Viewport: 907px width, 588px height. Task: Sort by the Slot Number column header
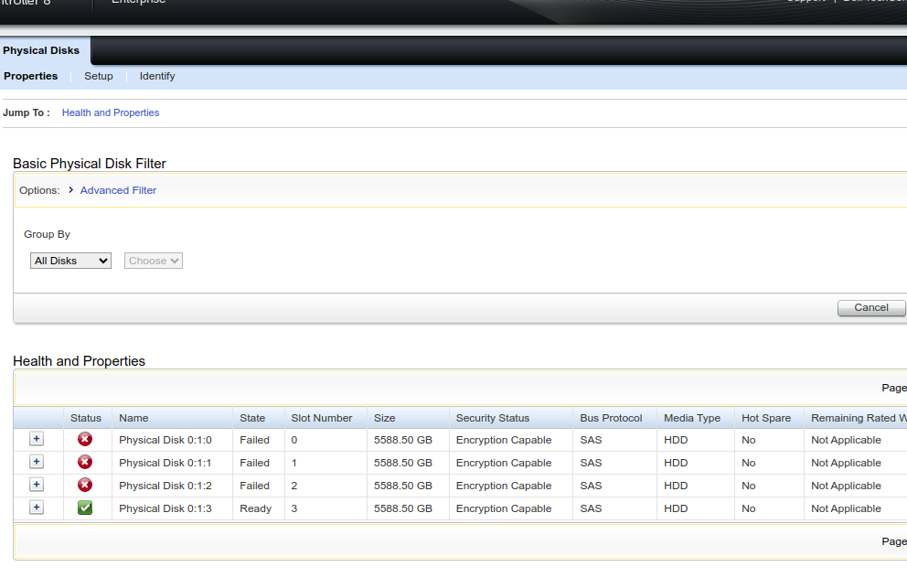click(322, 418)
